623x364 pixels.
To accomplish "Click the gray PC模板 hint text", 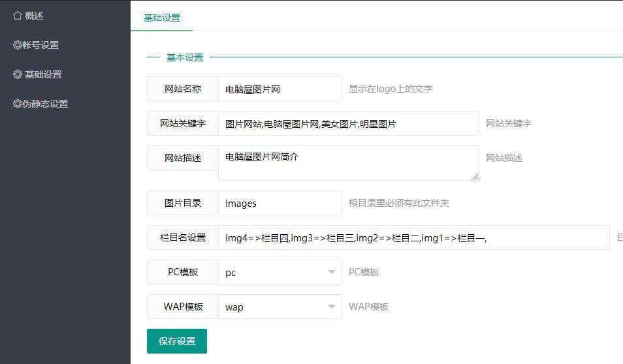I will [364, 272].
